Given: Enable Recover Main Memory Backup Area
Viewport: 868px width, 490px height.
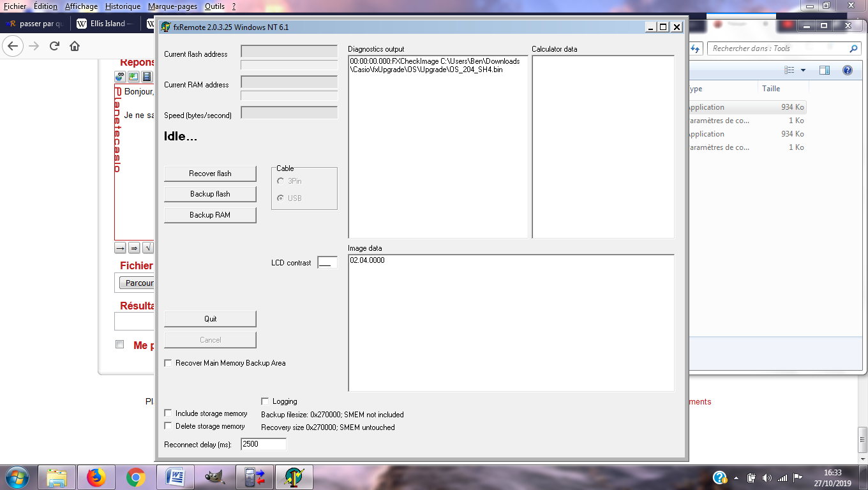Looking at the screenshot, I should coord(168,363).
